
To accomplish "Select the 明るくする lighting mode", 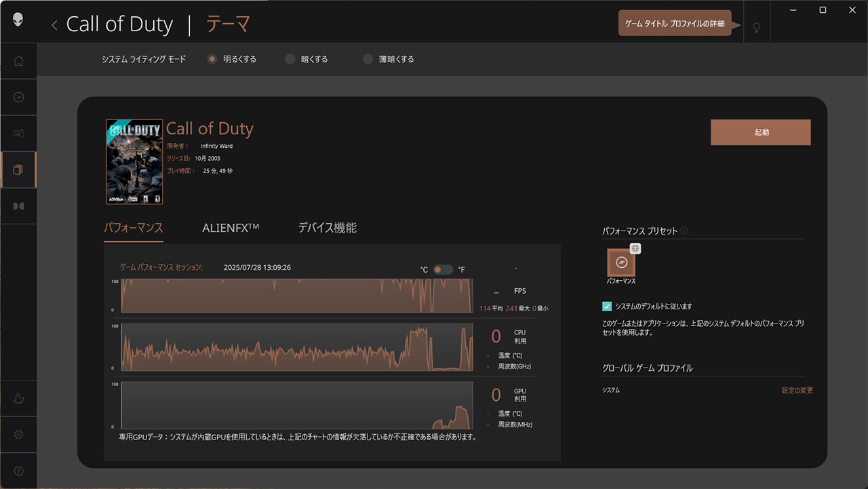I will point(212,59).
